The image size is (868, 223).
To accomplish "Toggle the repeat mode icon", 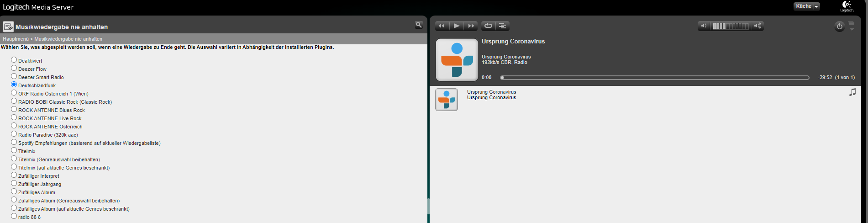I will point(488,26).
